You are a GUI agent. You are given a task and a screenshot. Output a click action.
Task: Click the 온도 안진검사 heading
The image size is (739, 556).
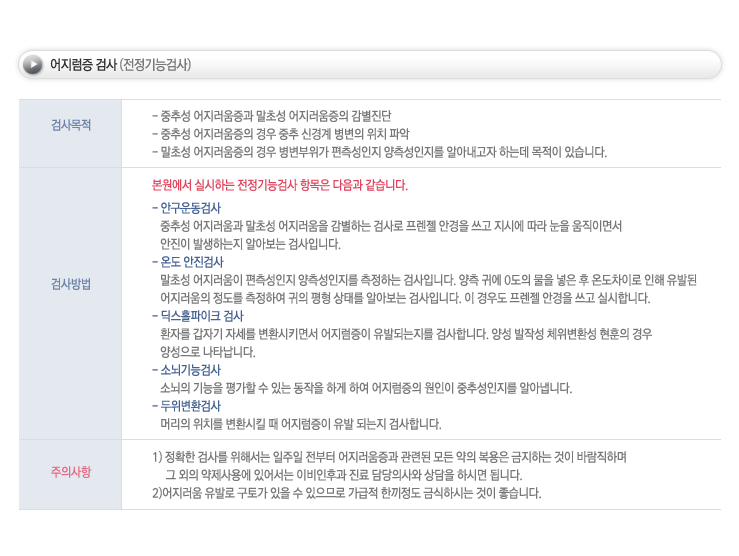pyautogui.click(x=188, y=262)
